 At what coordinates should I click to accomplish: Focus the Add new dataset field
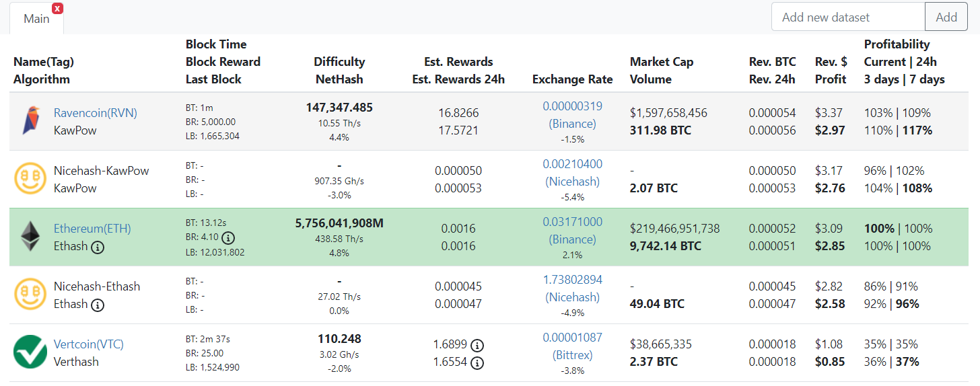click(x=848, y=17)
